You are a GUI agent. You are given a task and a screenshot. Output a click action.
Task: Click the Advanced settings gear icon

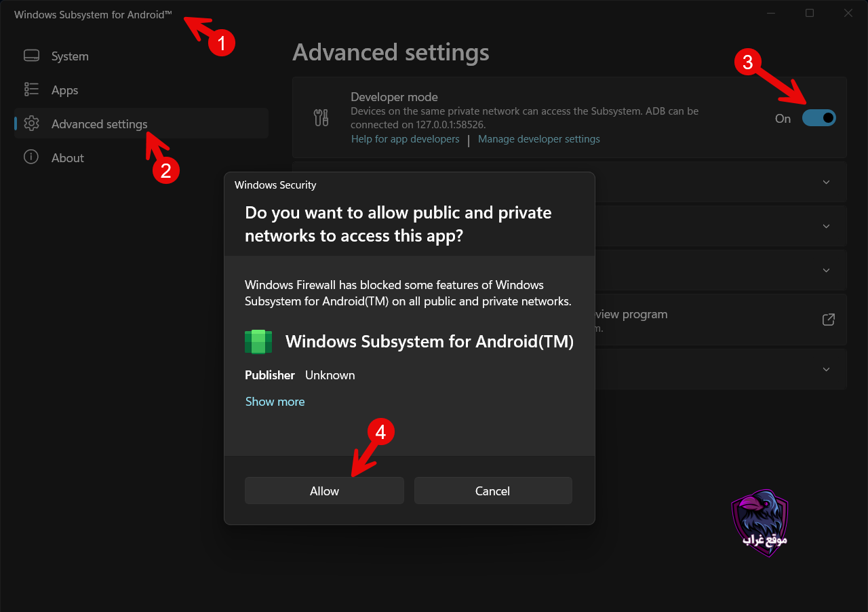[31, 123]
